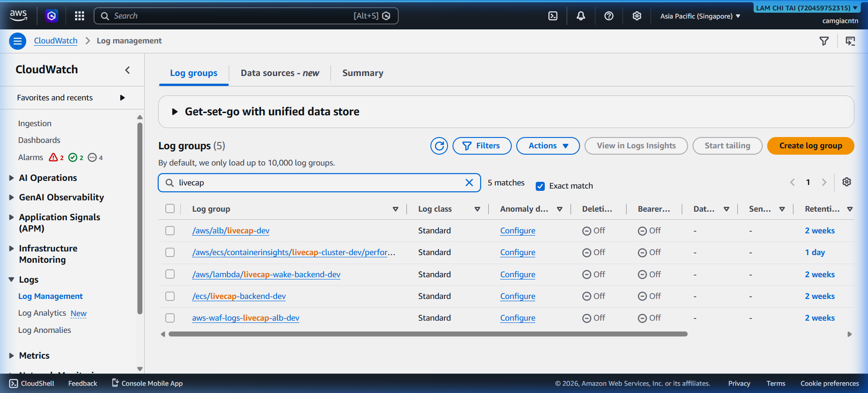This screenshot has height=393, width=868.
Task: Switch to Log groups tab
Action: (x=193, y=73)
